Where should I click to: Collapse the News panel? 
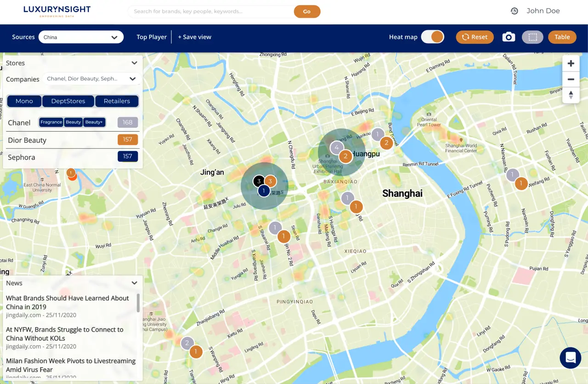point(134,283)
